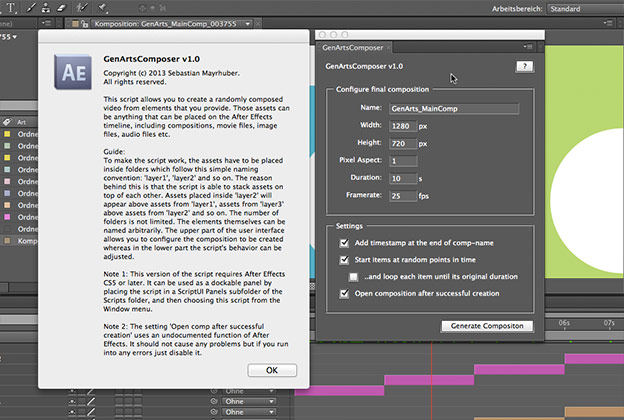Viewport: 624px width, 420px height.
Task: Toggle 'Add timestamp at end of comp-name'
Action: (346, 244)
